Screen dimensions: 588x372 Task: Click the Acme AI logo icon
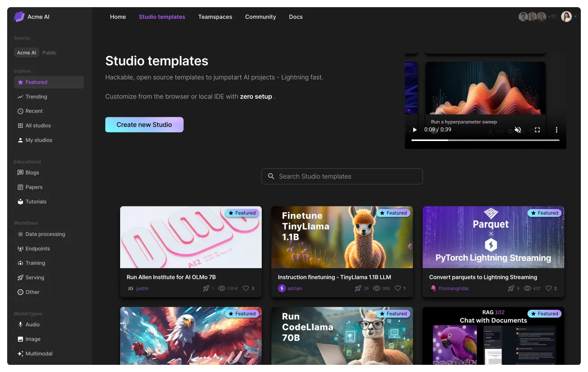19,17
